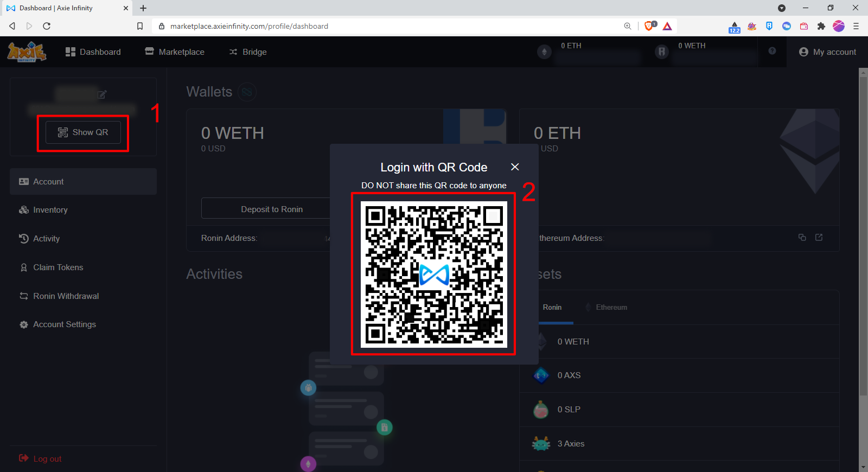
Task: Click the AXS token icon
Action: [541, 375]
